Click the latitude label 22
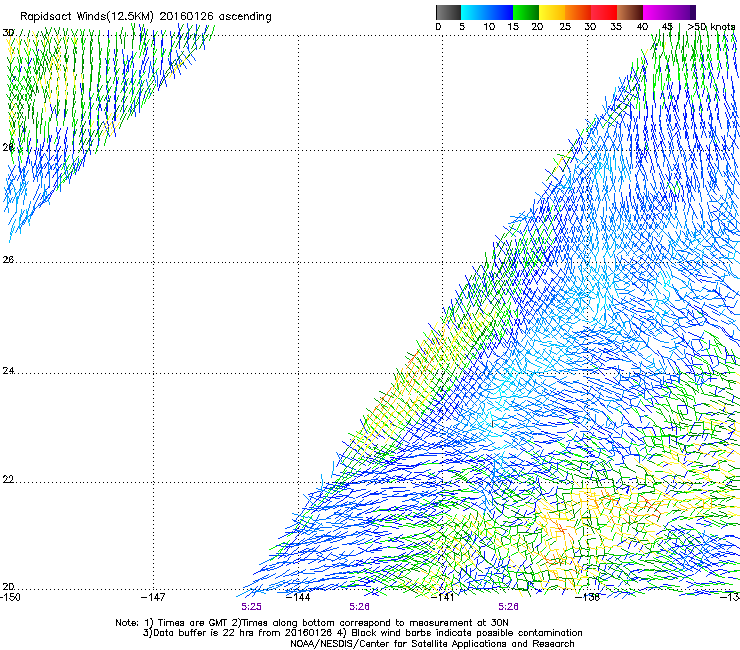Viewport: 740px width, 650px height. [8, 480]
